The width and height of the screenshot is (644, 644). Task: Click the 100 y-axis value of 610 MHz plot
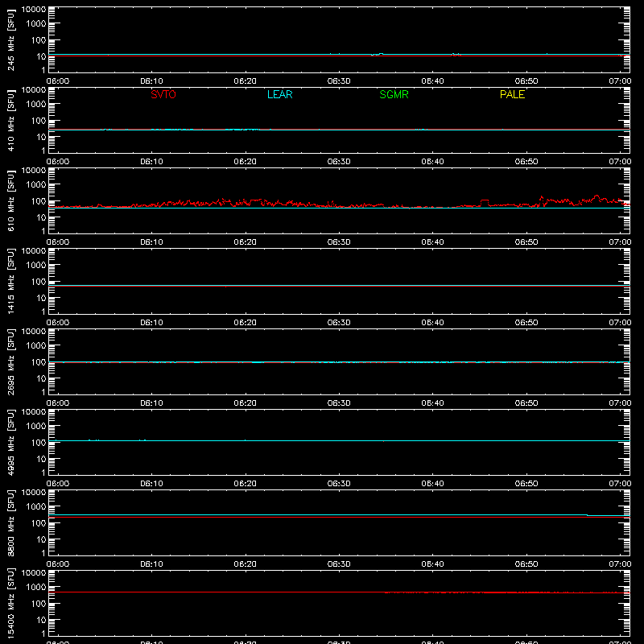coord(39,200)
